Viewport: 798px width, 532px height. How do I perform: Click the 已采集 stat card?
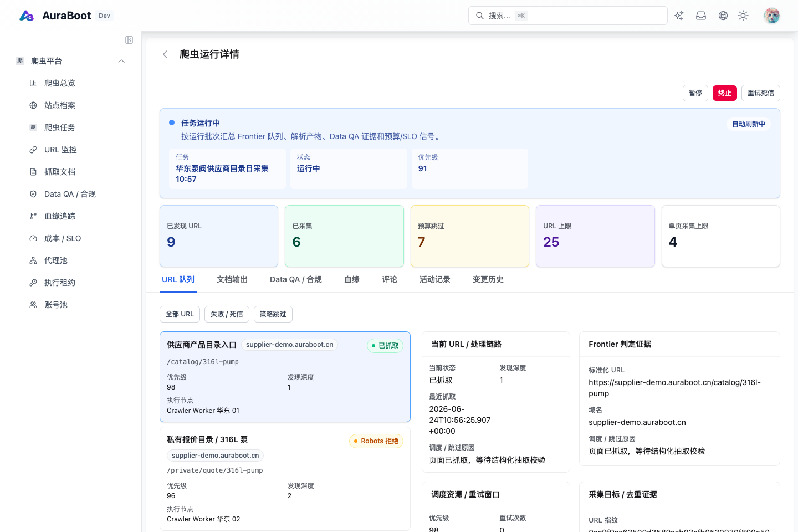[x=344, y=236]
